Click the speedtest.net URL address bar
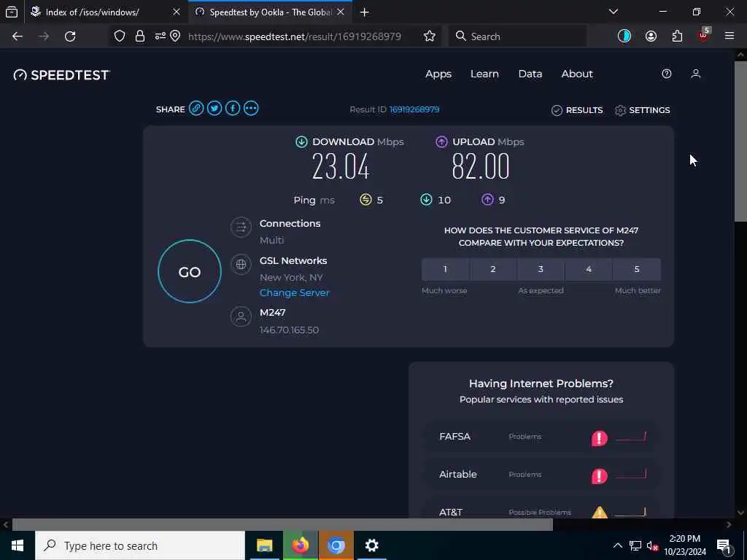 click(295, 36)
